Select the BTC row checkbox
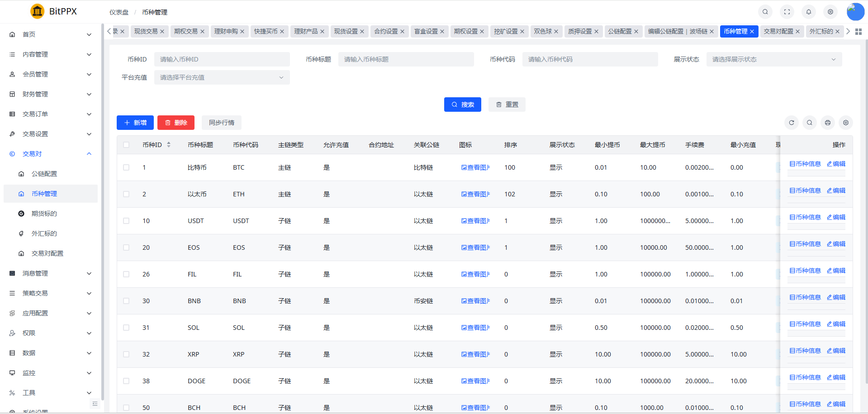The width and height of the screenshot is (868, 414). tap(126, 167)
